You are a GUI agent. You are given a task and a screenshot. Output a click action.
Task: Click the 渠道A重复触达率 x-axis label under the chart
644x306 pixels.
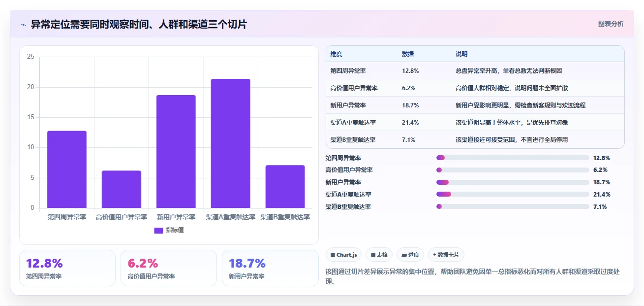tap(230, 217)
